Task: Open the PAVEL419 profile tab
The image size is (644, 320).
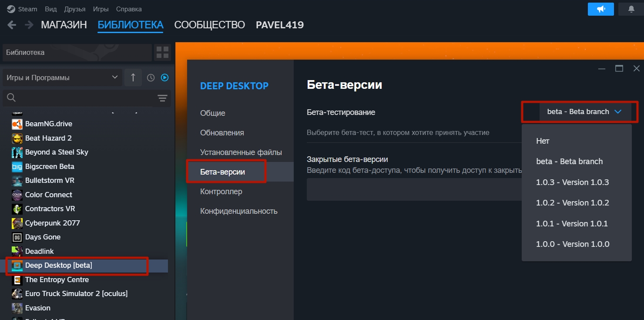Action: [280, 25]
